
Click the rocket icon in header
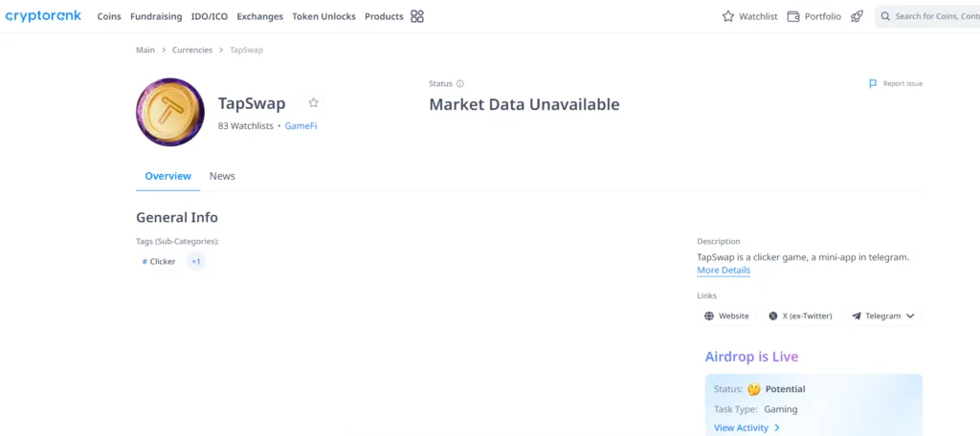click(x=857, y=16)
